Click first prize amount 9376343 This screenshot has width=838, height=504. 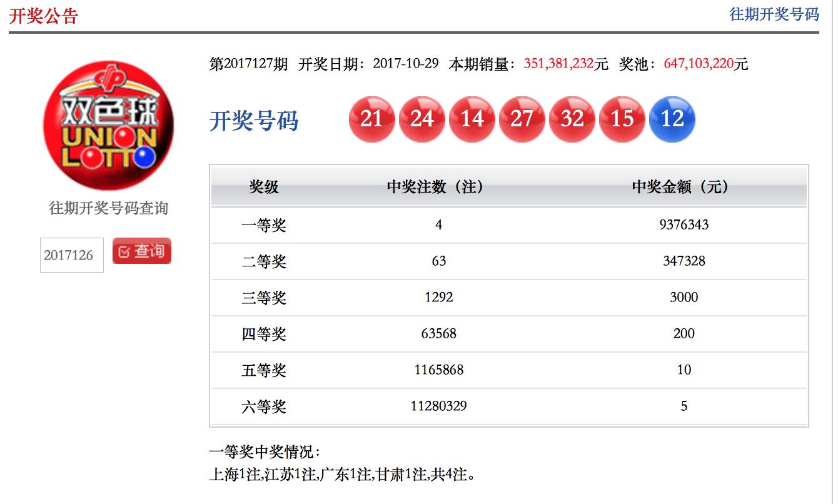(x=684, y=224)
